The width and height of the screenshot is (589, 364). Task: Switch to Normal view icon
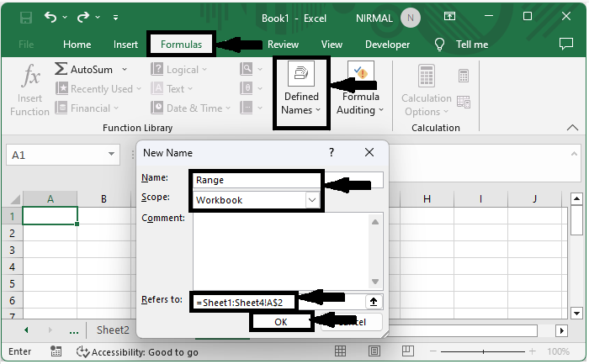point(340,351)
